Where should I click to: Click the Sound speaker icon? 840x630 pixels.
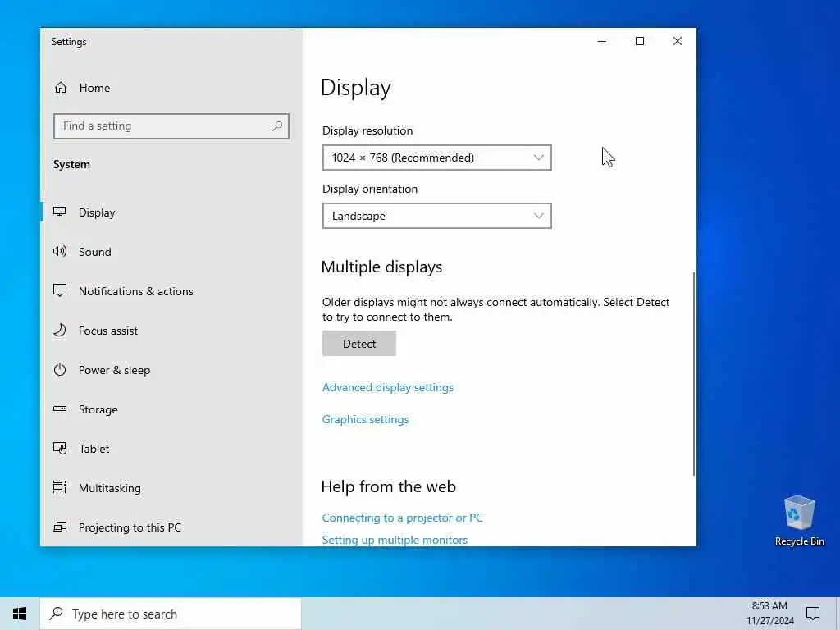click(59, 251)
